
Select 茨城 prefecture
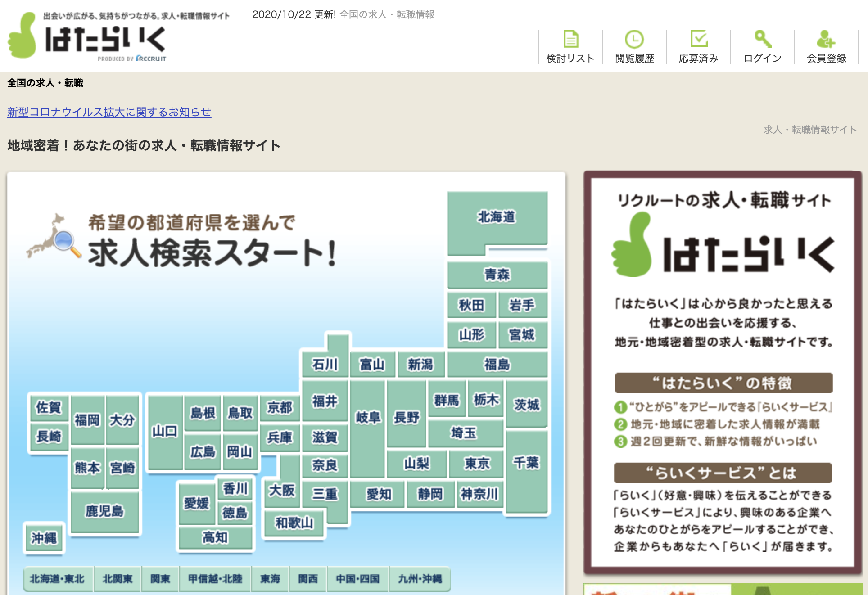(x=527, y=405)
